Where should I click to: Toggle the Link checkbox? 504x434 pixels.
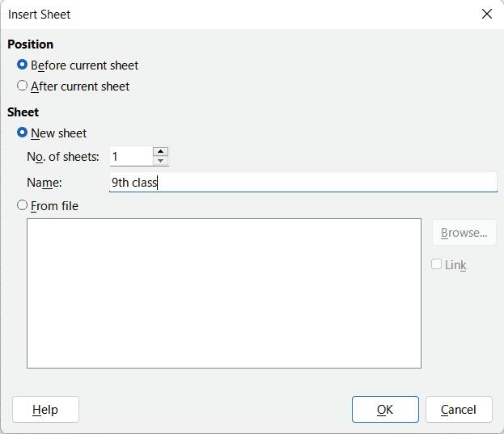click(x=437, y=264)
